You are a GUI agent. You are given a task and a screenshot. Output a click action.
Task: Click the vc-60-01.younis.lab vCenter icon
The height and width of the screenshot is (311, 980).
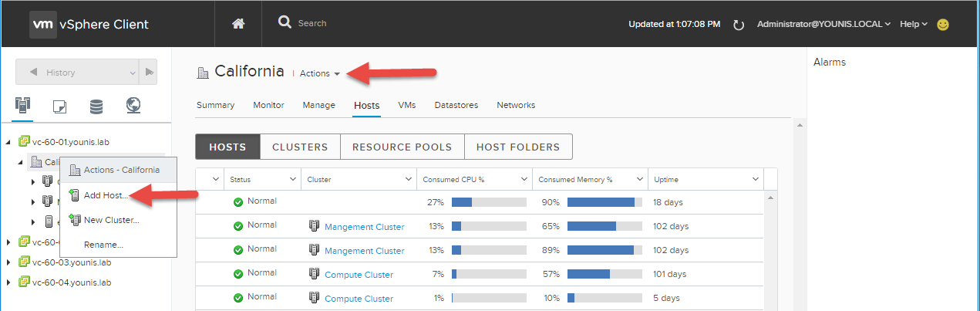[x=24, y=142]
